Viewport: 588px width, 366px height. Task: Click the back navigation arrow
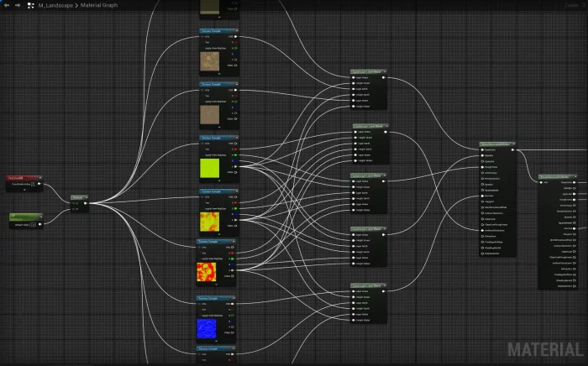6,5
